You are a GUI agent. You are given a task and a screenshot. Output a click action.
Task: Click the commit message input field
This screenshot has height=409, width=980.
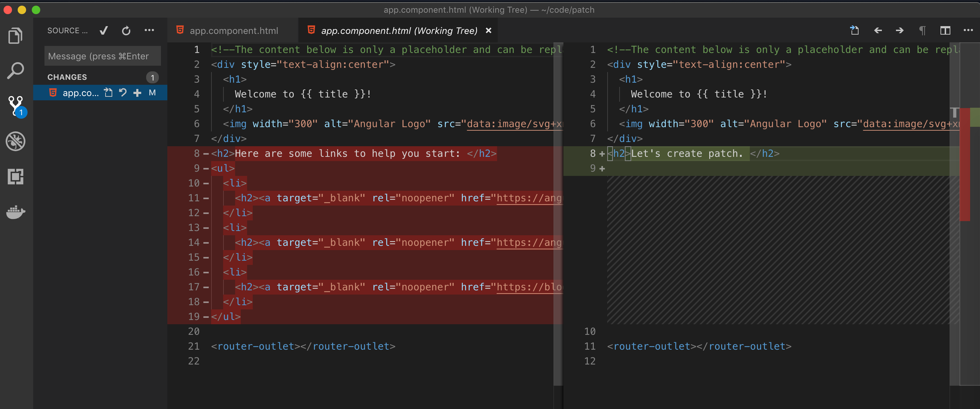(x=102, y=56)
